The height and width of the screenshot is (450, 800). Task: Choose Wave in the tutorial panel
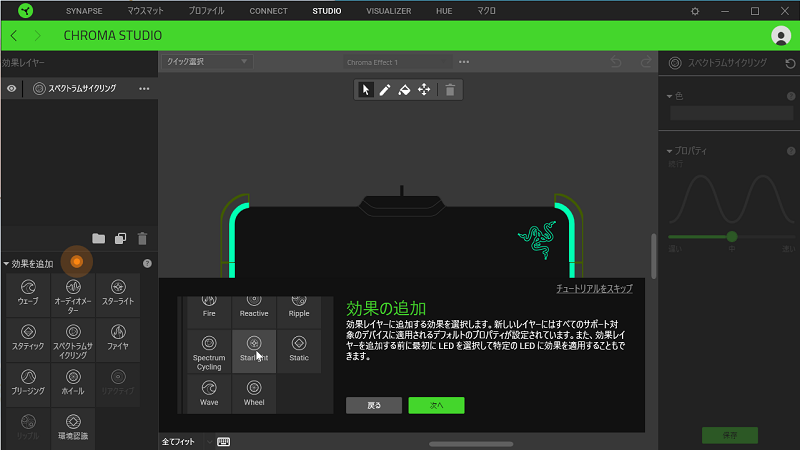[x=209, y=393]
